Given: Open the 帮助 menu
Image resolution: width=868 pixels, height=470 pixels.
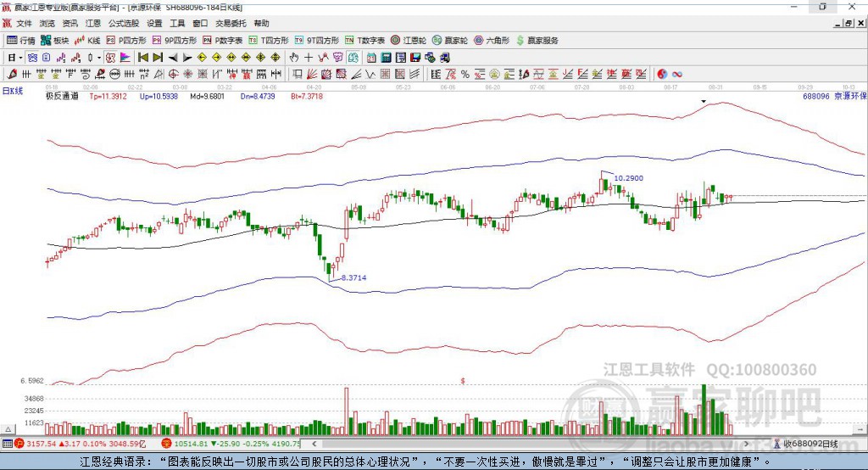Looking at the screenshot, I should 261,23.
